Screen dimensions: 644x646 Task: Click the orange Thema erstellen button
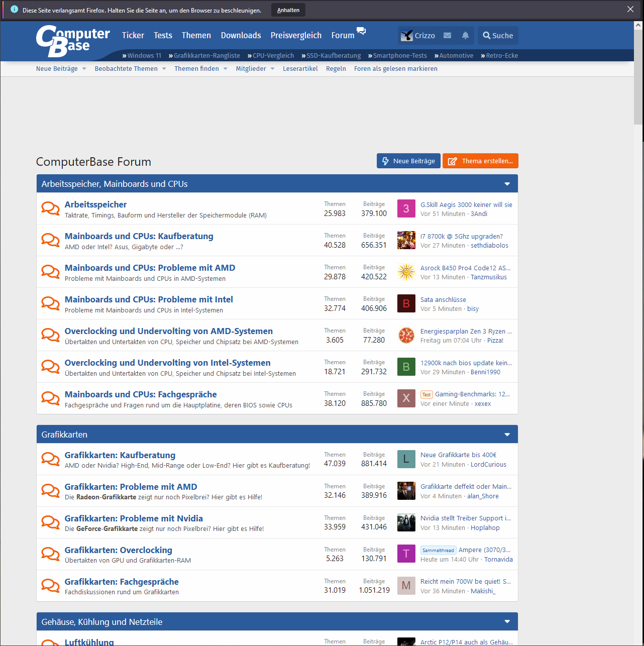[x=480, y=161]
